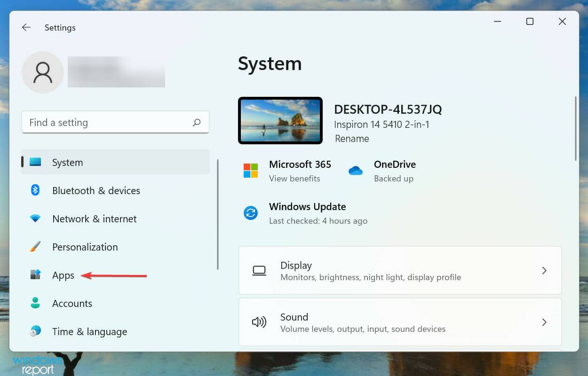Click inside the Find a setting box
588x376 pixels.
(94, 122)
